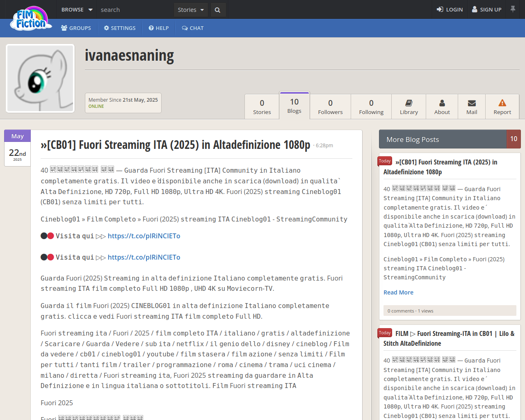The image size is (525, 420).
Task: Click the pony avatar image
Action: click(40, 78)
